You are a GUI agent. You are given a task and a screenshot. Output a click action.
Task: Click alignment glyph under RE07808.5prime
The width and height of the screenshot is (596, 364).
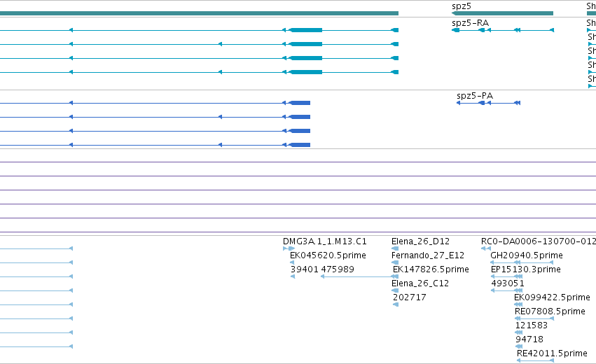point(534,318)
